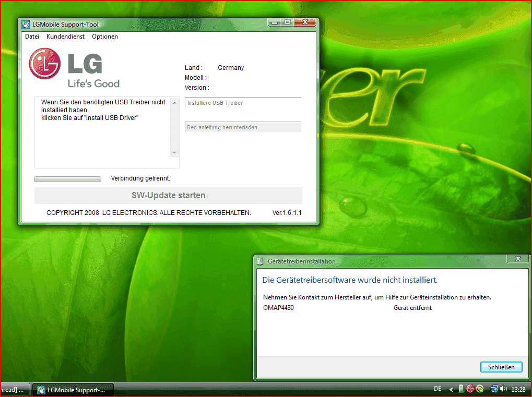Select the LGMobile Support taskbar button
This screenshot has height=397, width=532.
click(x=73, y=390)
